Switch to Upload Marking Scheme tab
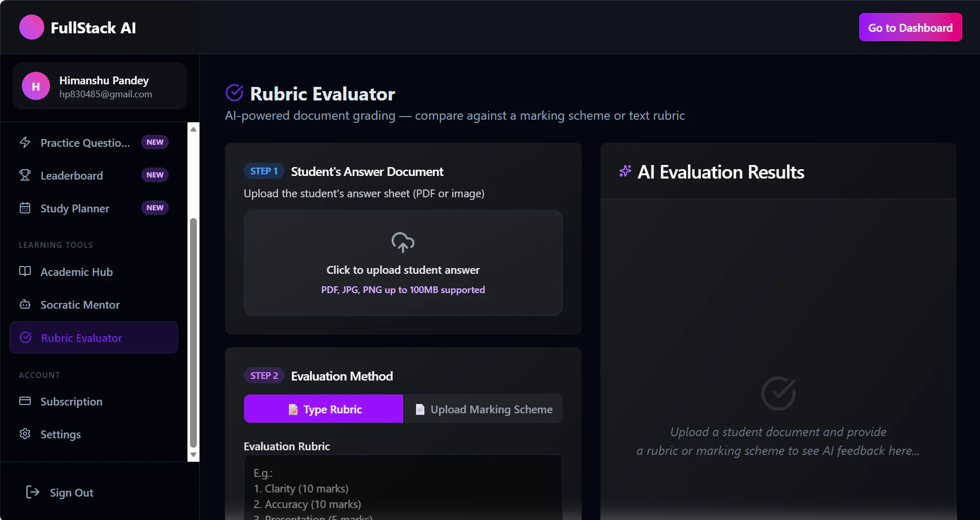This screenshot has width=980, height=520. tap(483, 409)
